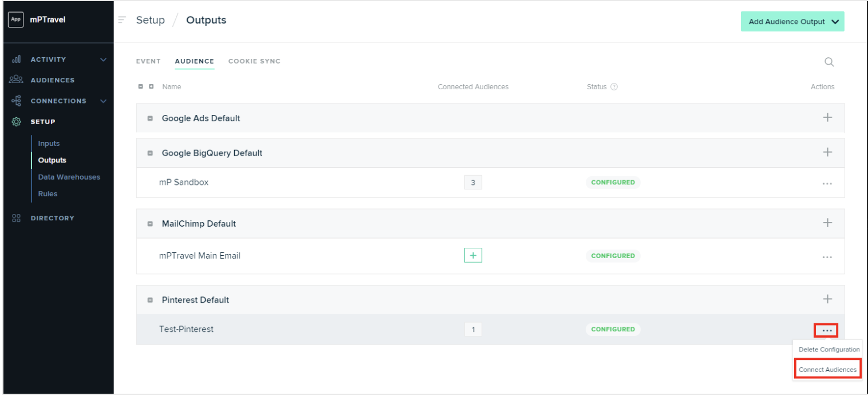Click the mPTravel workspace name
Viewport: 868px width, 396px height.
[x=48, y=20]
